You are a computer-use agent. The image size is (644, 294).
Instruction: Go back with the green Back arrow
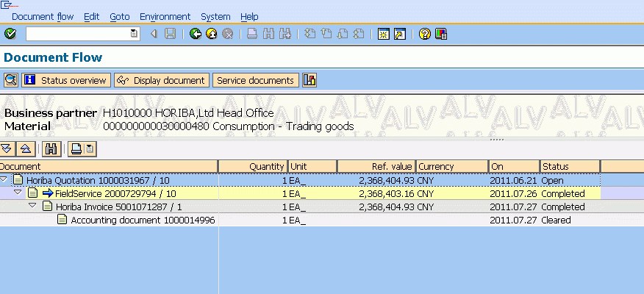(196, 34)
